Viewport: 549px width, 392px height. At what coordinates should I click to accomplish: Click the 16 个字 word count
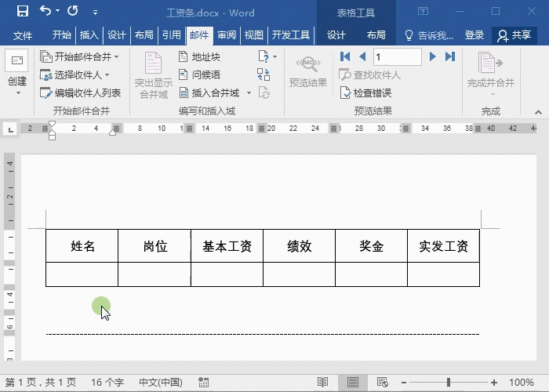coord(107,383)
